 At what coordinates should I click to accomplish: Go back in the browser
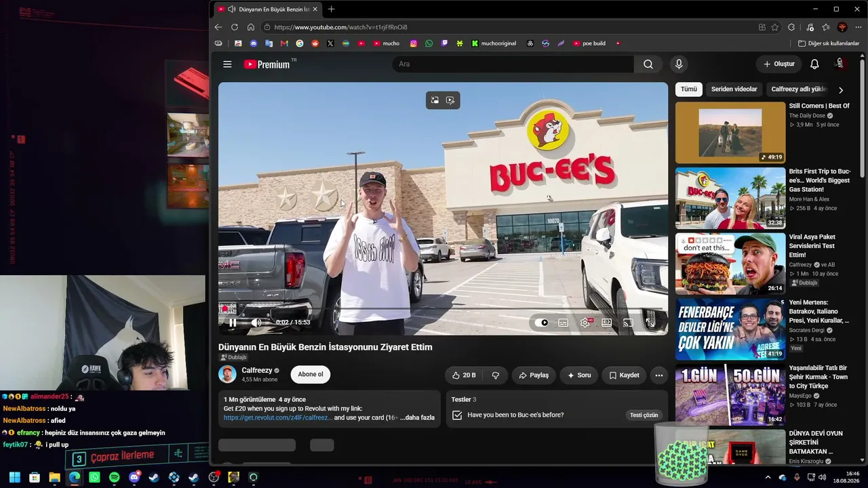pos(218,27)
